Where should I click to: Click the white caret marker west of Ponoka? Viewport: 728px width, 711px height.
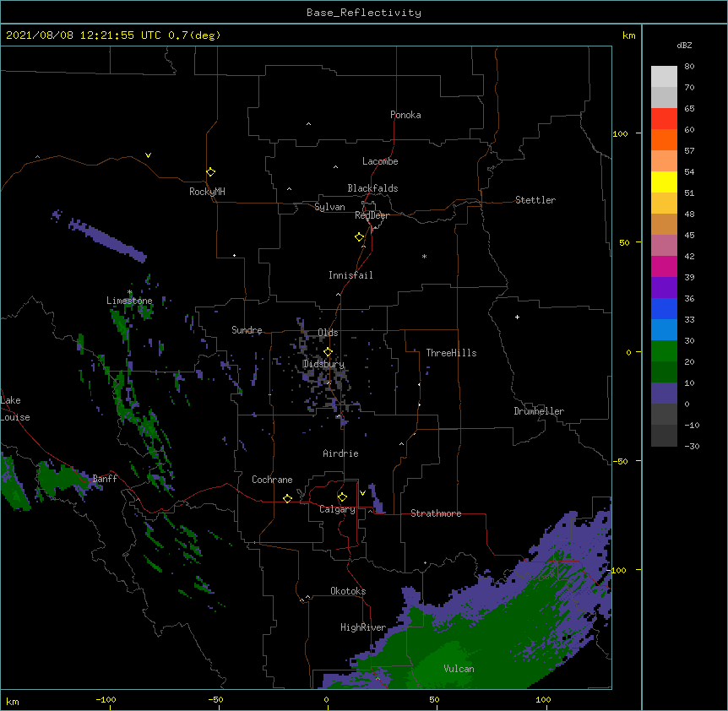pos(308,124)
